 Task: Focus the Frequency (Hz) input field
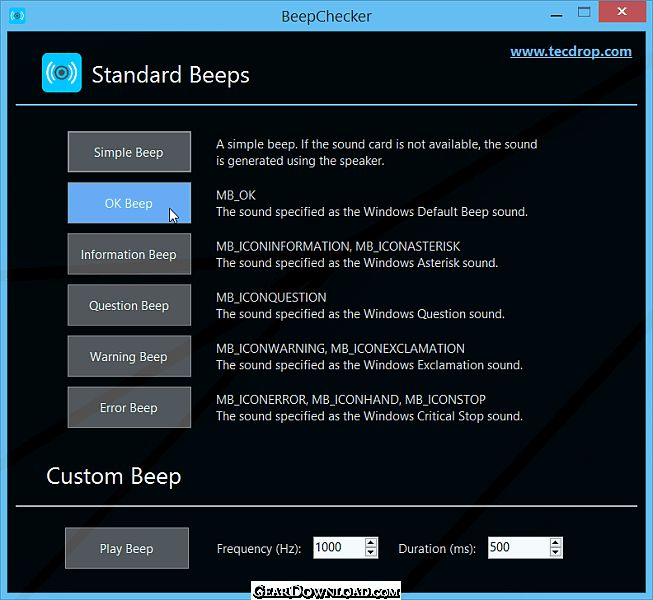tap(339, 548)
